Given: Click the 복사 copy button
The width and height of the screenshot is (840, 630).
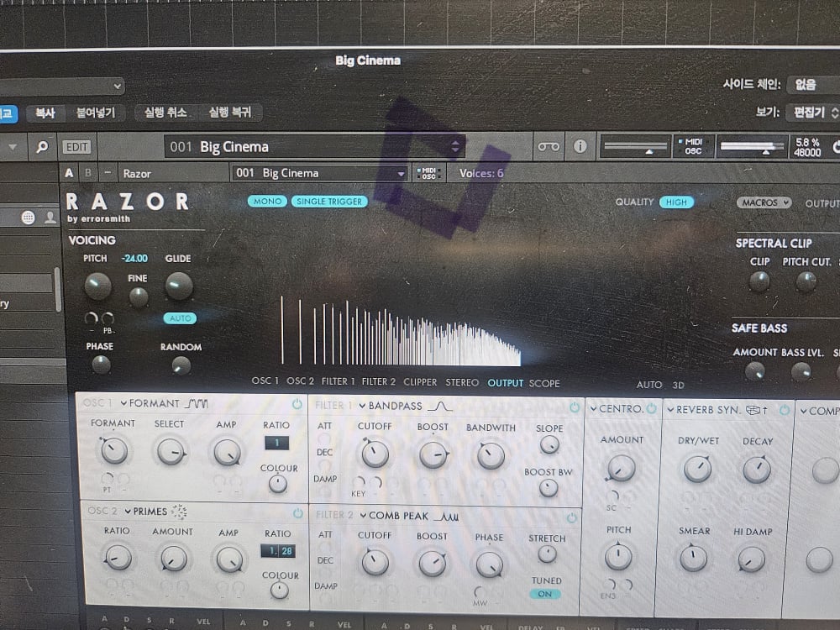Looking at the screenshot, I should [x=45, y=113].
